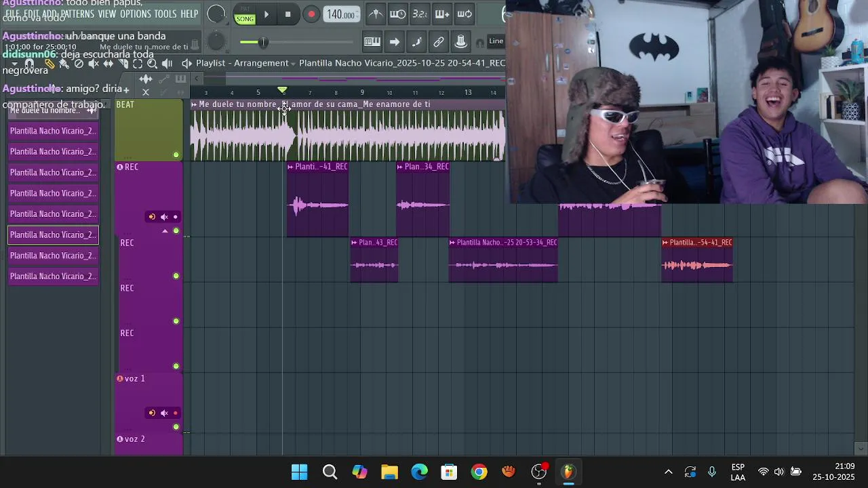
Task: Open the ADD menu
Action: (50, 14)
